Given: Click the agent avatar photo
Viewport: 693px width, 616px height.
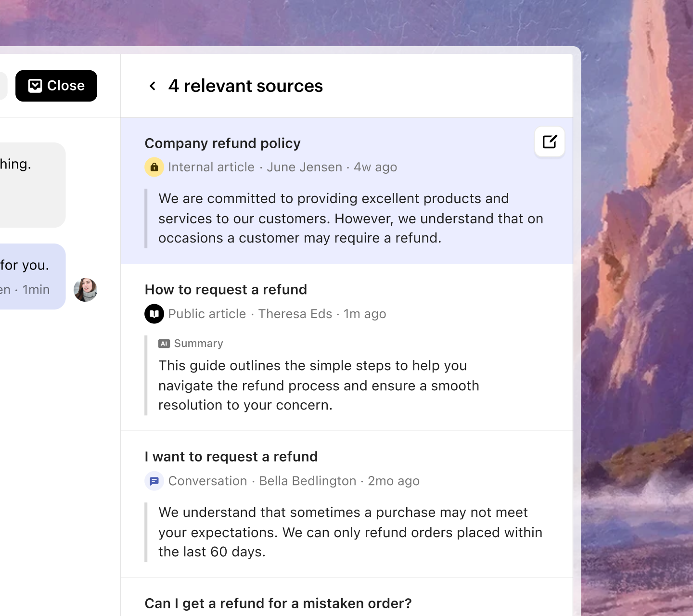Looking at the screenshot, I should coord(86,290).
